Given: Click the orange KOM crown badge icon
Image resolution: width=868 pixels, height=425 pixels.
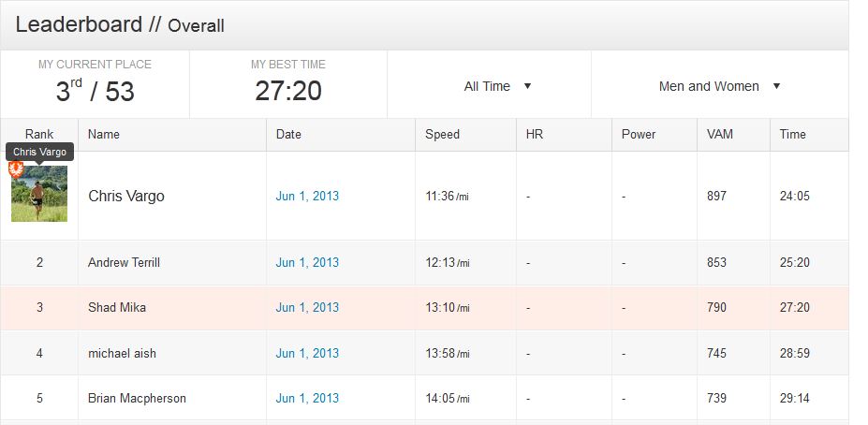Looking at the screenshot, I should [x=16, y=169].
